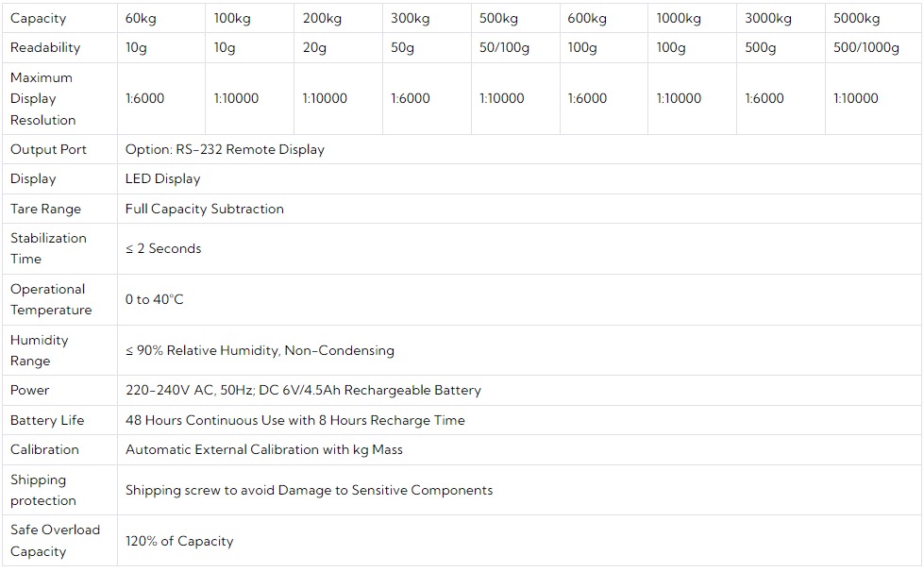Click the 20g readability value

coord(314,48)
